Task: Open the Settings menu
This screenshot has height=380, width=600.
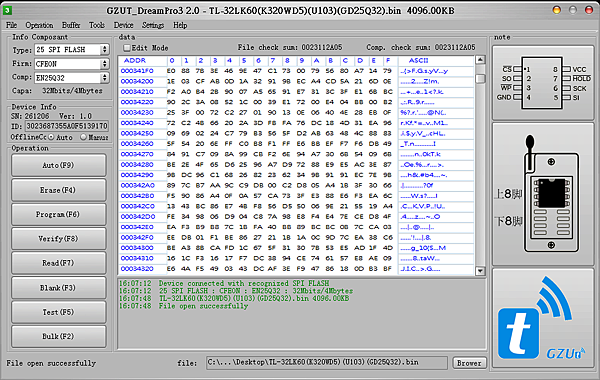Action: pos(153,25)
